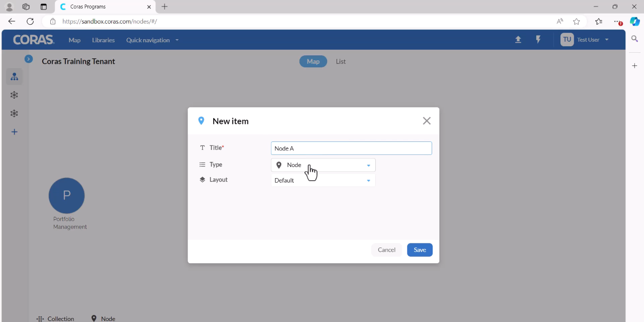Close the New item dialog
Viewport: 644px width, 322px height.
point(427,121)
